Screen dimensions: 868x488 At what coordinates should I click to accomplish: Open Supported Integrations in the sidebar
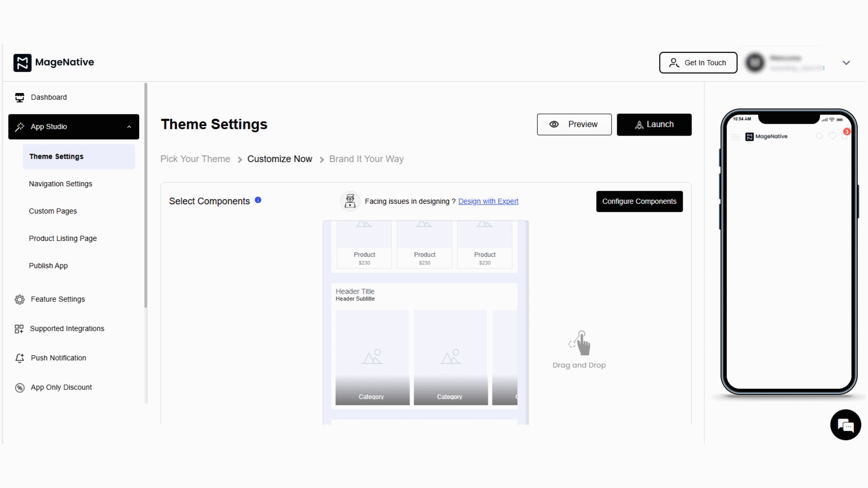point(66,328)
